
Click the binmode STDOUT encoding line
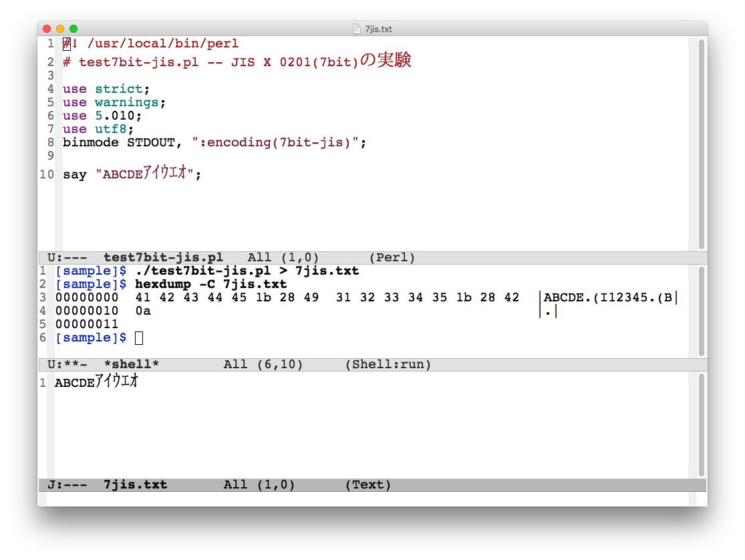tap(214, 142)
